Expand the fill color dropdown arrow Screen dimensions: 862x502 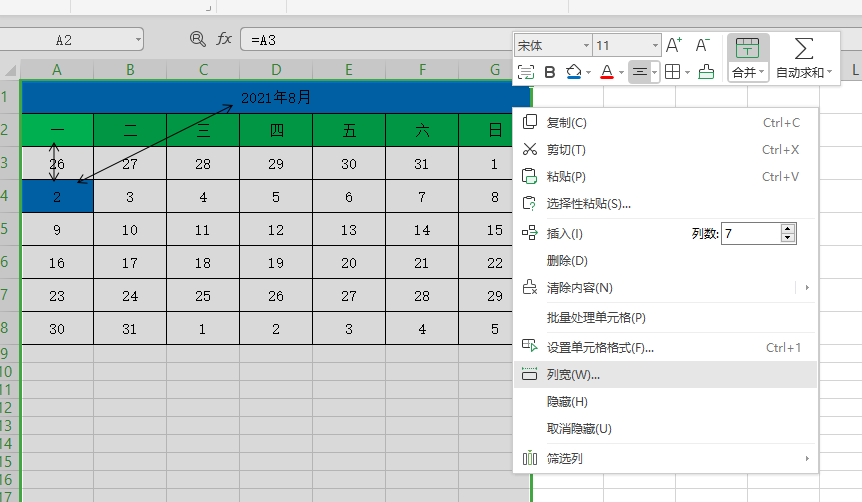(588, 73)
